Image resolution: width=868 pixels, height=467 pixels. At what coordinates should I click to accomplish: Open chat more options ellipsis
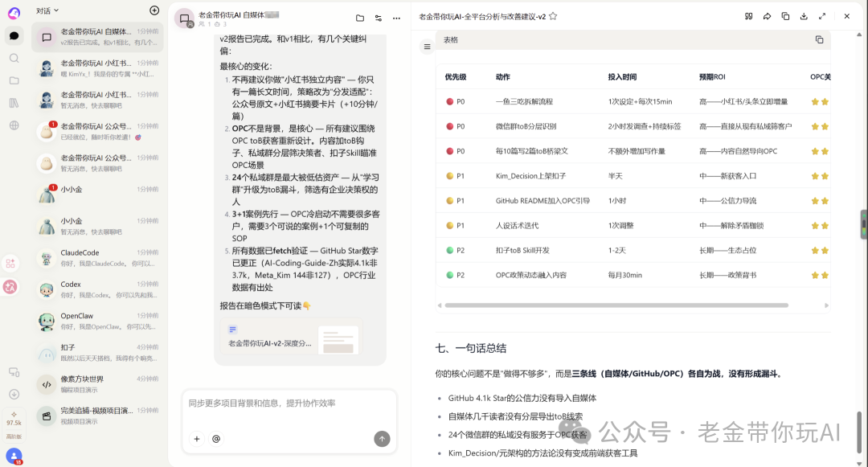click(x=396, y=18)
